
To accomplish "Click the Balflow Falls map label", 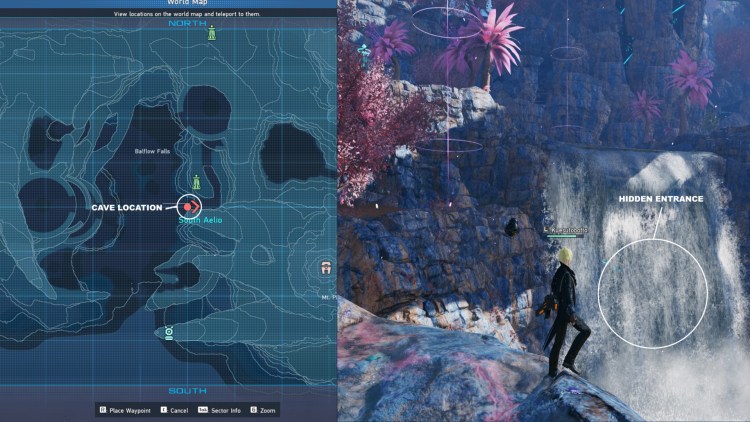I will (x=154, y=151).
